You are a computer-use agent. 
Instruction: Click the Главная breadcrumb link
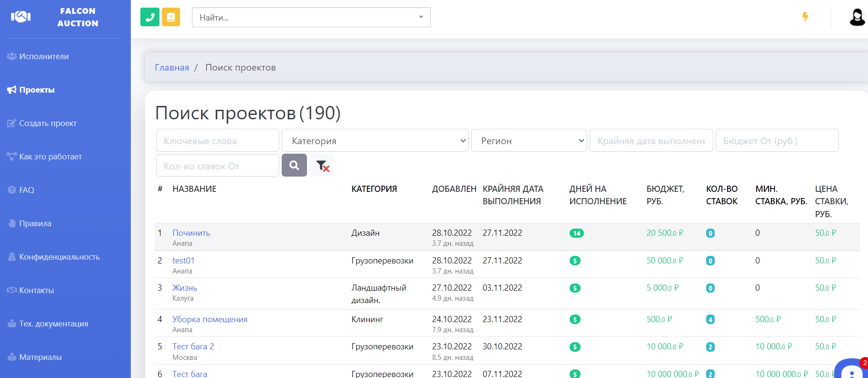[172, 68]
